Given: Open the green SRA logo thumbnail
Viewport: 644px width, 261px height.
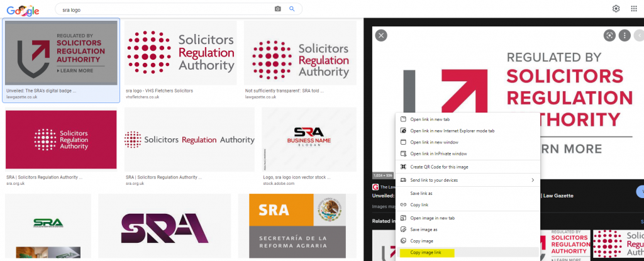Looking at the screenshot, I should point(48,226).
